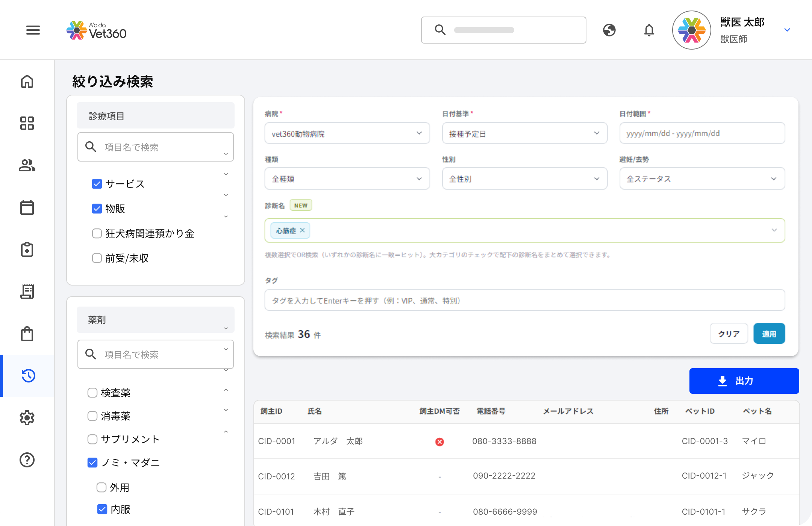Open the 病院 vet360動物病院 dropdown
Screen dimensions: 812x526
(x=347, y=133)
